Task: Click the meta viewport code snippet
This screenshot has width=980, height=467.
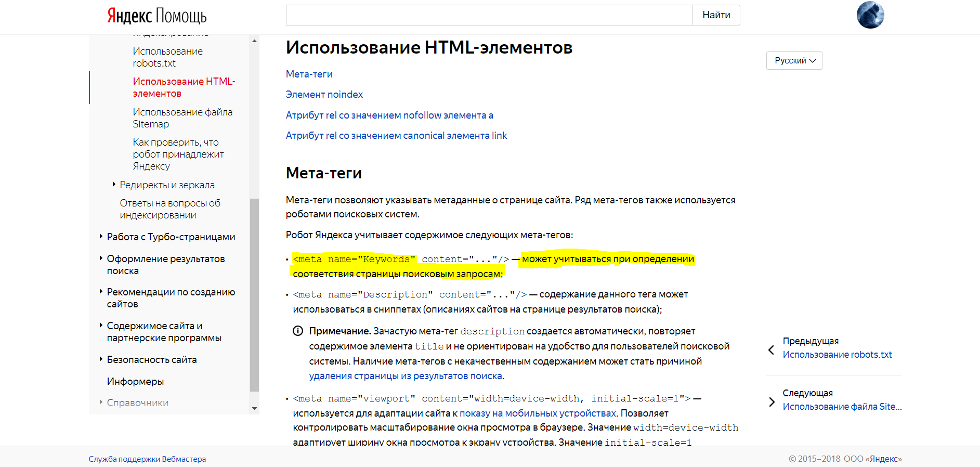Action: [x=492, y=398]
